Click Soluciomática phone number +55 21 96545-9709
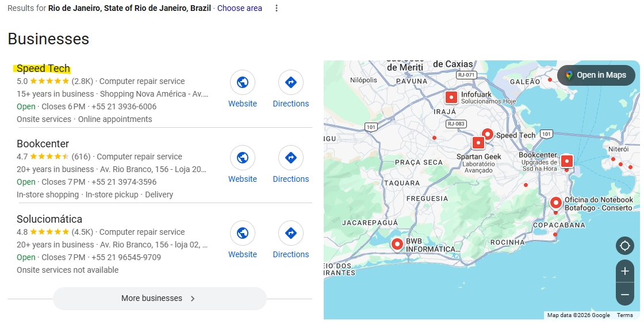 click(126, 257)
